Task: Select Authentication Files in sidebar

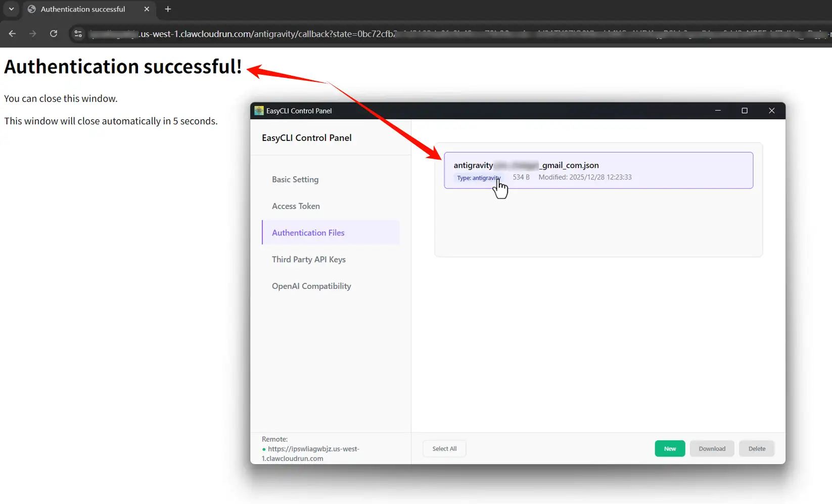Action: pos(308,233)
